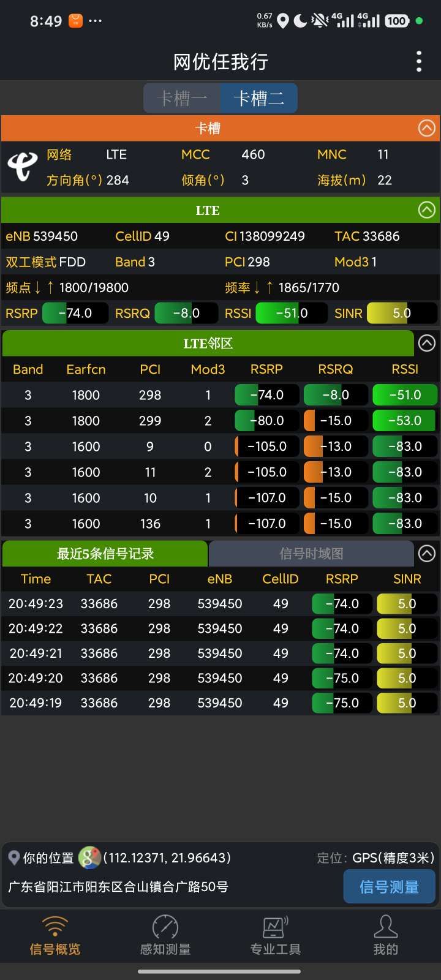Tap the address 广东省阳江市阳东区合山镇合广路50号
Image resolution: width=441 pixels, height=980 pixels.
click(118, 886)
